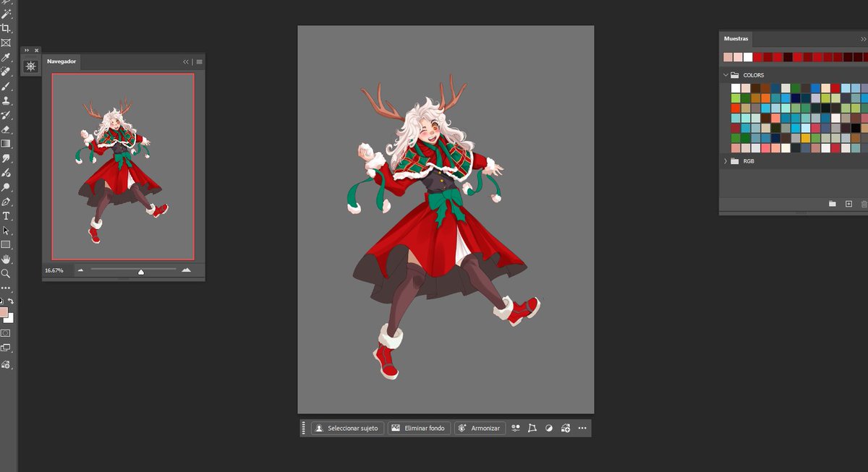
Task: Click the Seleccionar sujeto button
Action: (346, 428)
